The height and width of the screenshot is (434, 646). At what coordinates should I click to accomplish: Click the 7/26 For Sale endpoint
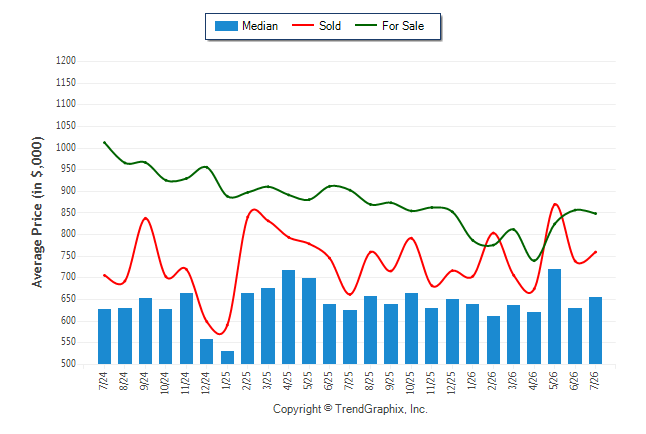click(595, 213)
